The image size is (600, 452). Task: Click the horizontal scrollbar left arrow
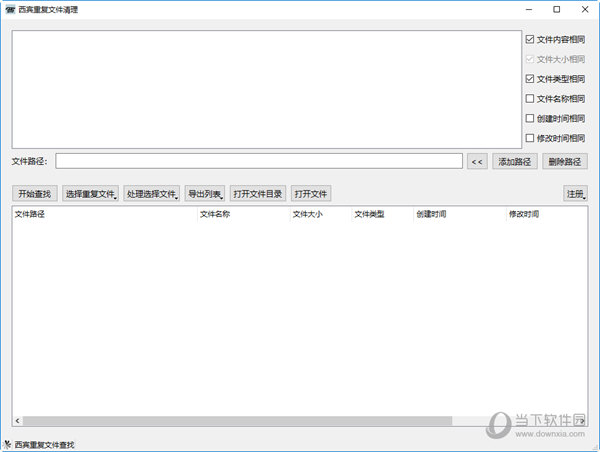[18, 421]
